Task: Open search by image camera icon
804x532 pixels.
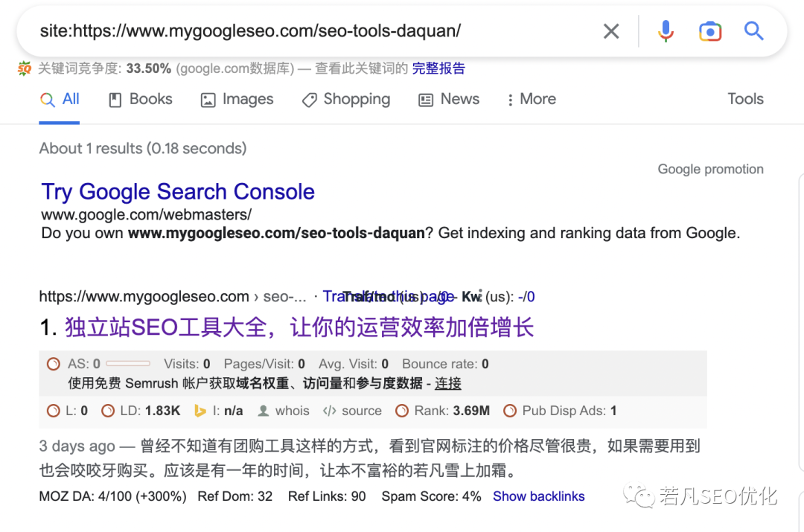Action: tap(709, 31)
